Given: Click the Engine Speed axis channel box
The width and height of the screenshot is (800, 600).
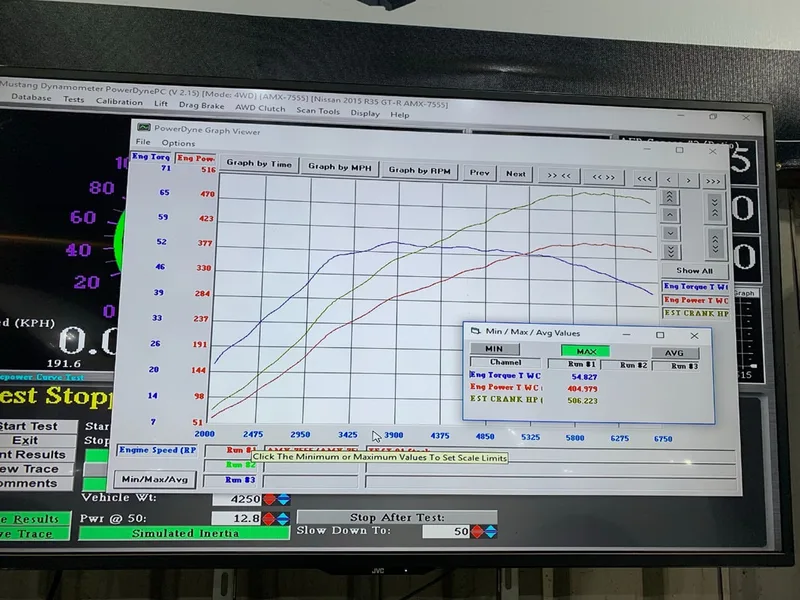Looking at the screenshot, I should click(x=158, y=450).
